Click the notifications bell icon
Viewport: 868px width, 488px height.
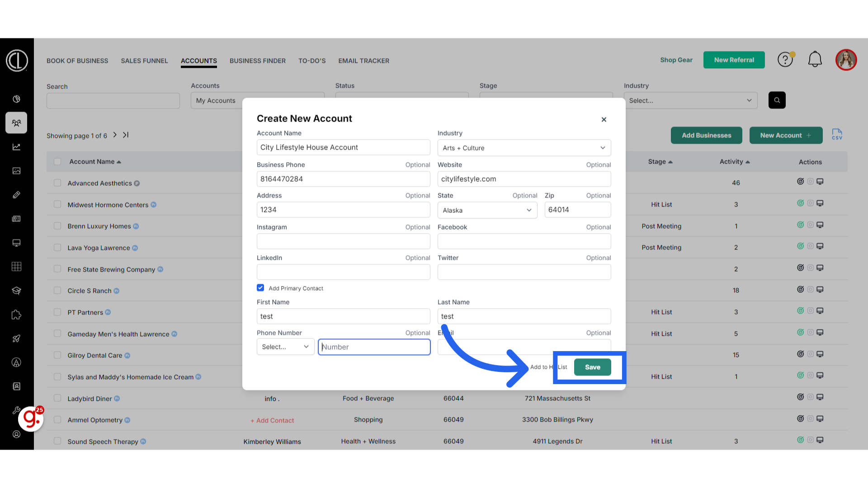click(x=815, y=60)
